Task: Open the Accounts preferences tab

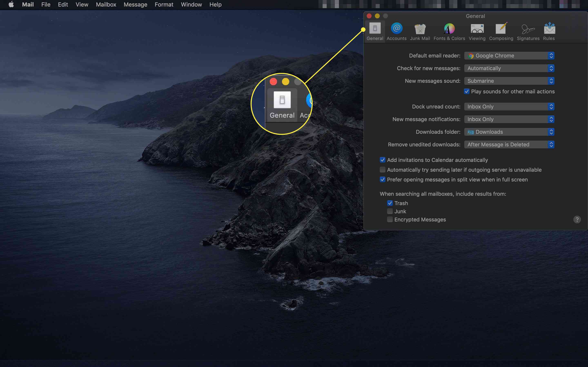Action: point(396,31)
